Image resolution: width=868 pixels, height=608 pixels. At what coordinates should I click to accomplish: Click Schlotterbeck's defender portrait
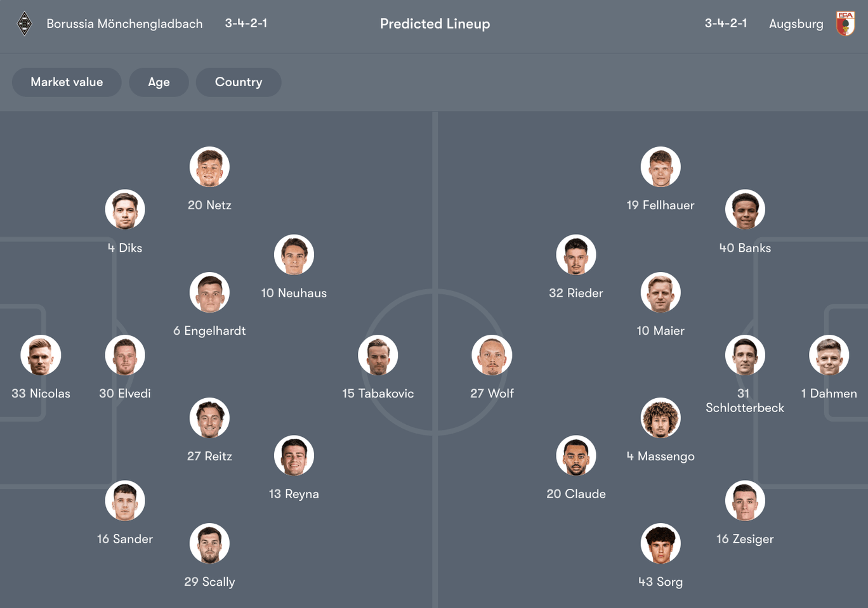click(x=745, y=355)
